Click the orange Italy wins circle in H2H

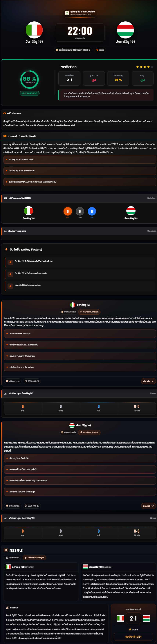[x=68, y=211]
